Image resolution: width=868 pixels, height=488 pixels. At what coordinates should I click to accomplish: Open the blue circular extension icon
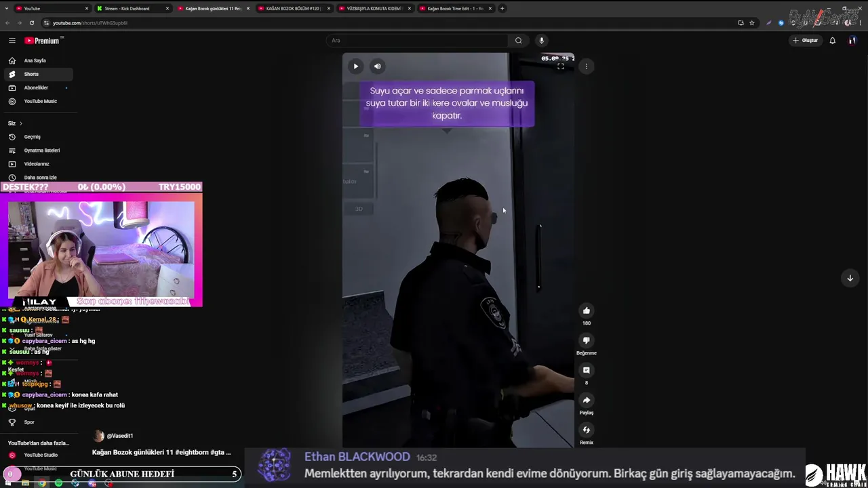coord(781,23)
